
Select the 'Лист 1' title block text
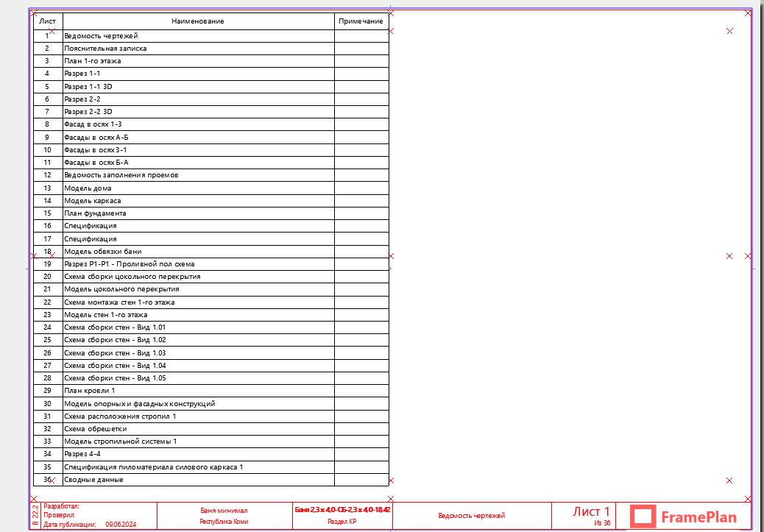[592, 511]
